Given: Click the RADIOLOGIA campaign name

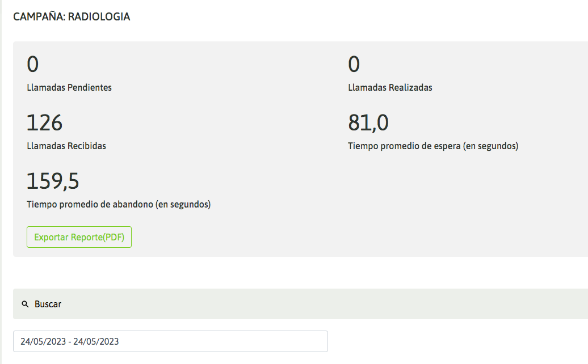Looking at the screenshot, I should [99, 17].
